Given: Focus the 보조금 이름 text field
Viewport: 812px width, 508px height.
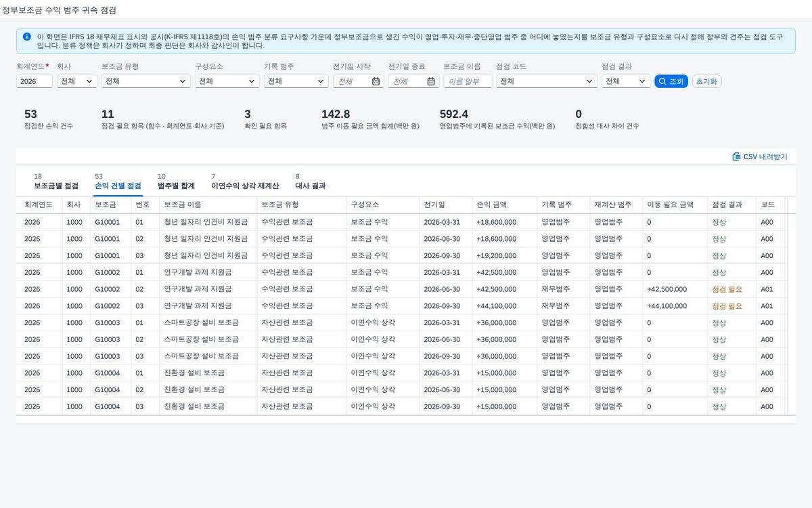Looking at the screenshot, I should coord(468,81).
